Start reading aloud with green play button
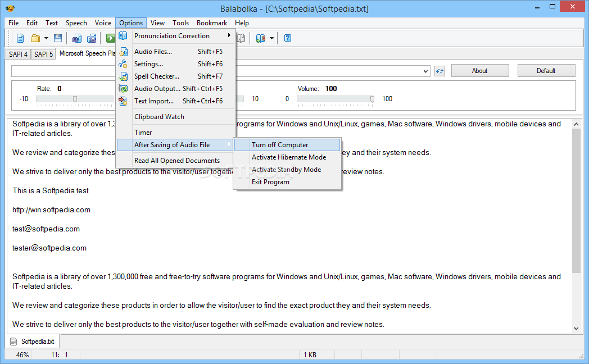This screenshot has height=364, width=589. (x=110, y=38)
